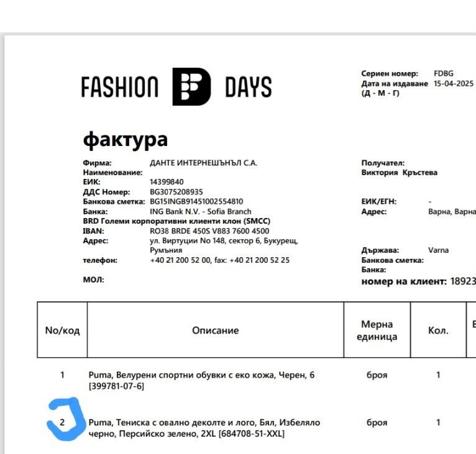Select the phone and fax number line
Image resolution: width=476 pixels, height=454 pixels.
tap(220, 260)
